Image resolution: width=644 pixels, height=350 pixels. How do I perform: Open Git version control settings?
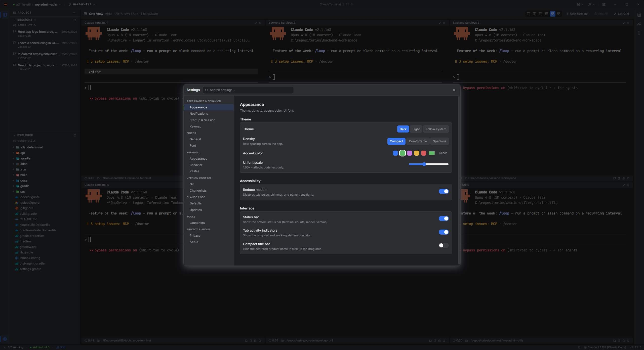point(209,184)
